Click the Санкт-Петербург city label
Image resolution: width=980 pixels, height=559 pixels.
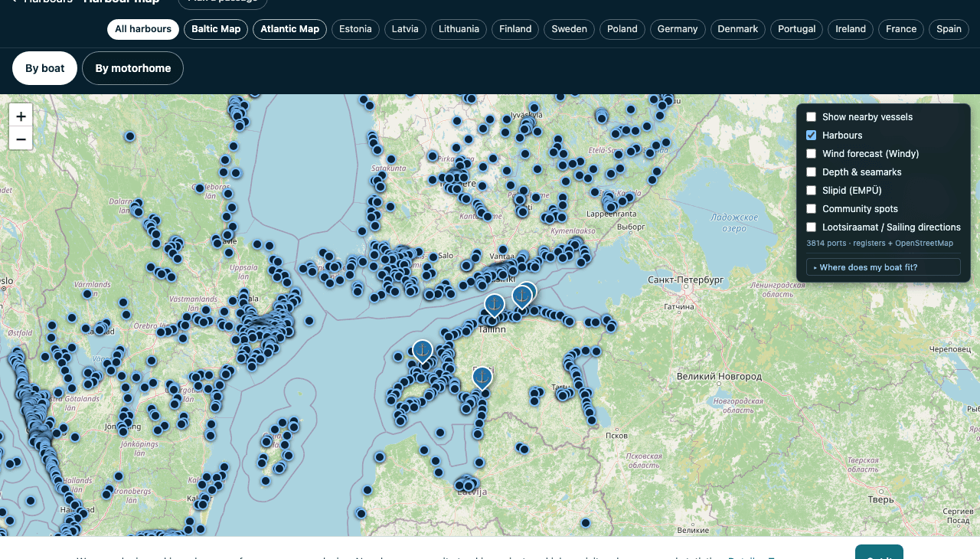(686, 280)
